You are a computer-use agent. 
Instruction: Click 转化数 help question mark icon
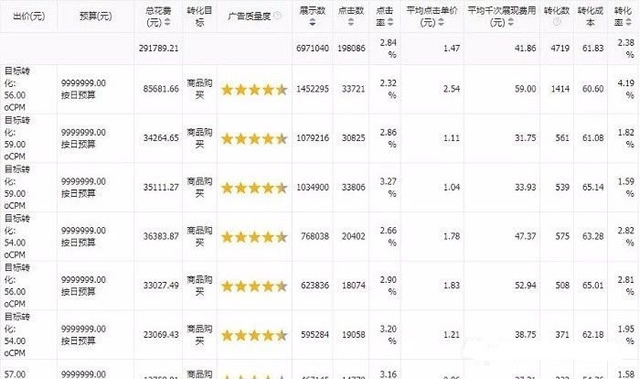coord(557,22)
